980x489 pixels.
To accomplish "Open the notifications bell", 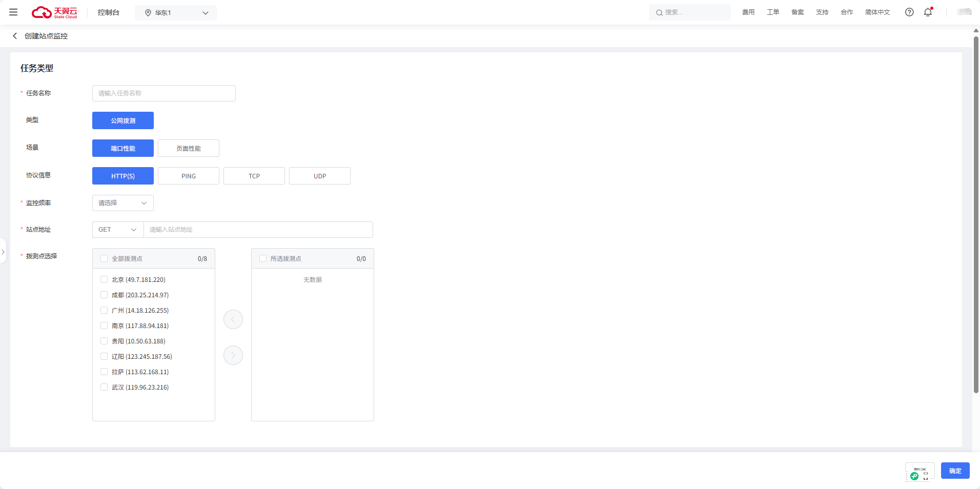I will [x=928, y=12].
